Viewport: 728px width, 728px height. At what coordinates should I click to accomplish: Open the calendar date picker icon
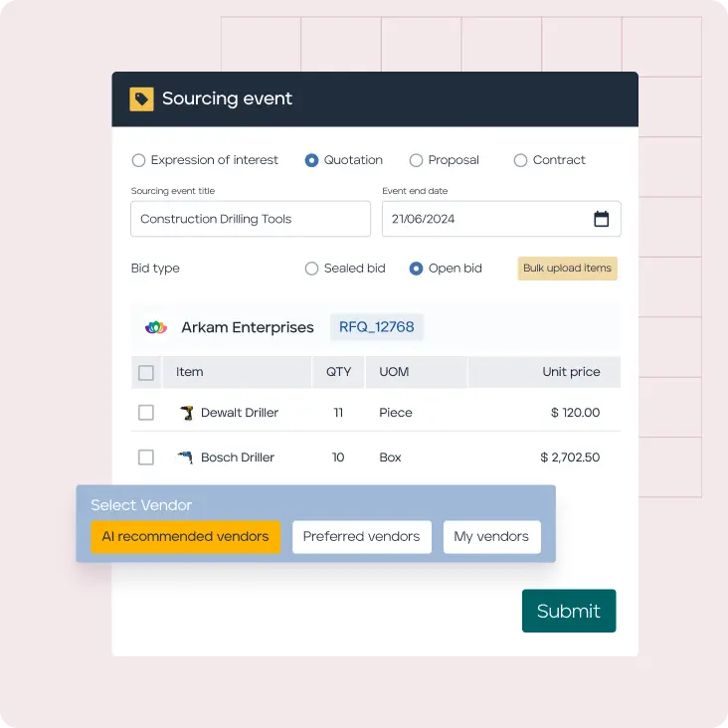pos(601,219)
